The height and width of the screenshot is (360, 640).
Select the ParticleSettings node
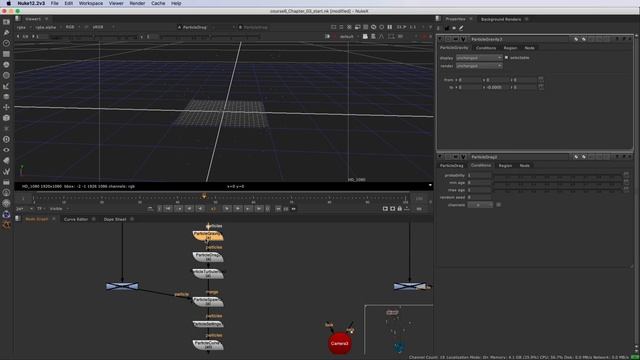(x=208, y=324)
